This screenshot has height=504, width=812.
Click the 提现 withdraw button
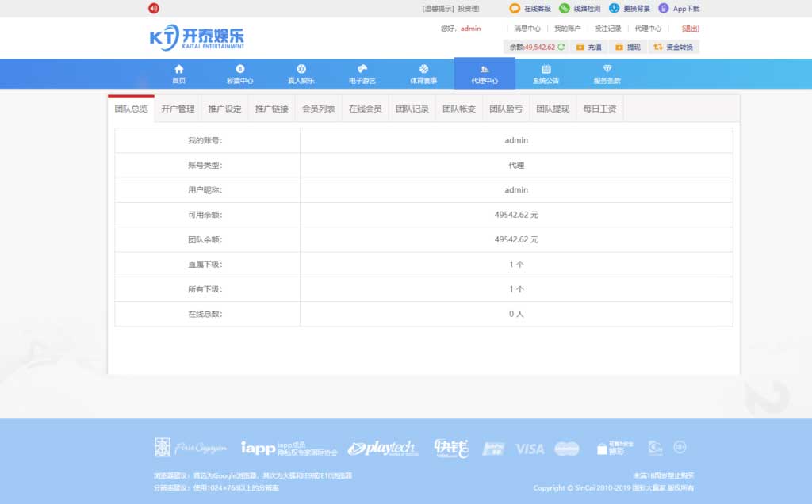(627, 47)
